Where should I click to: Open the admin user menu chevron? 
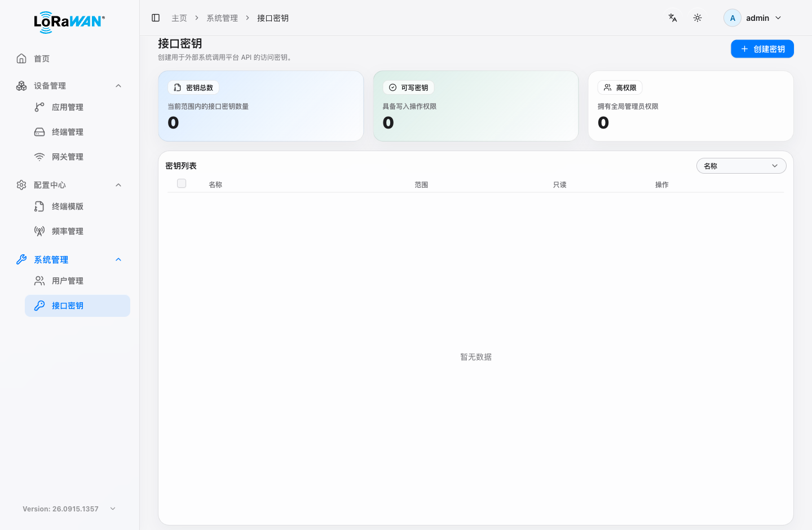778,18
